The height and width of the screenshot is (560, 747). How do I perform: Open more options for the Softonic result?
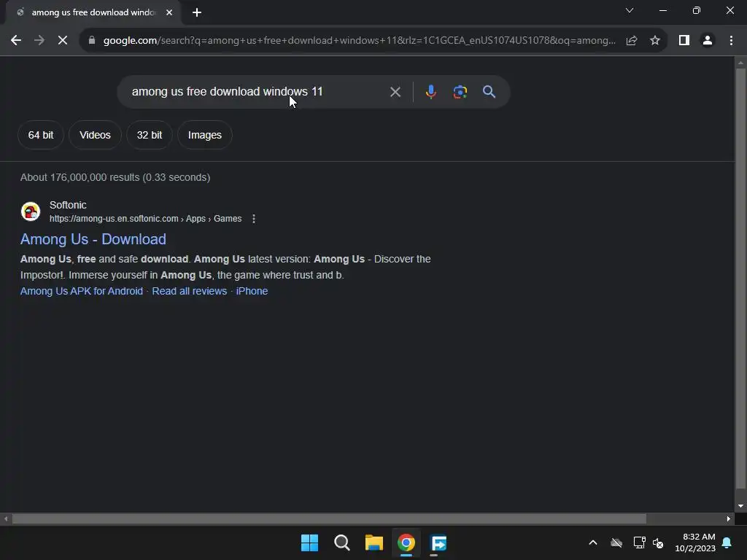(254, 219)
